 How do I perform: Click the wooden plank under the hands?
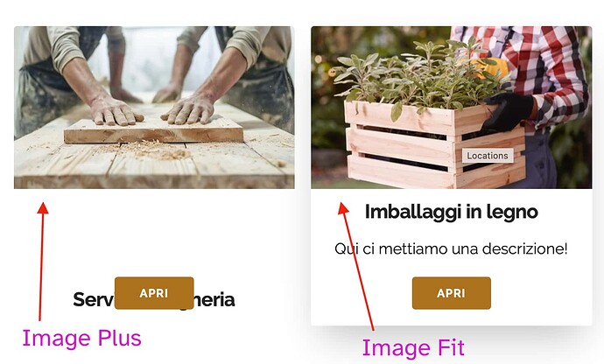point(153,132)
